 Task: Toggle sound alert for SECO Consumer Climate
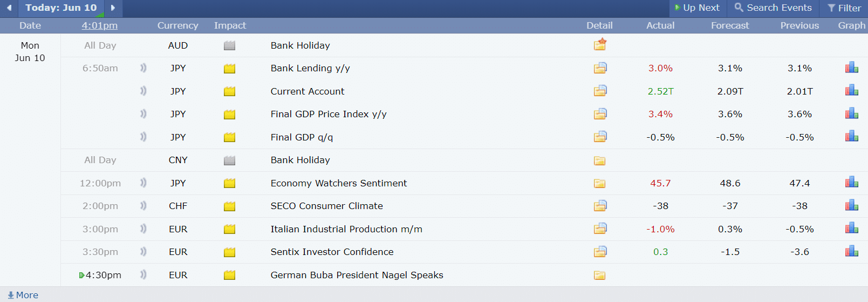[143, 206]
